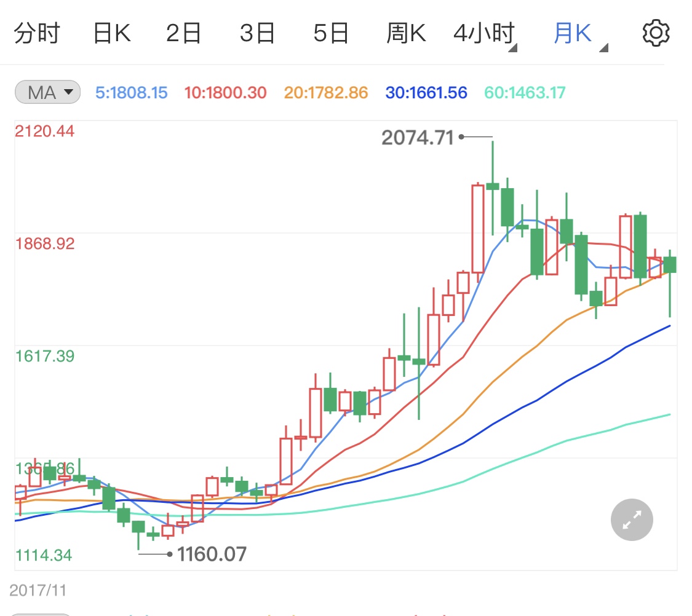Click the 2120.44 axis price label
Viewport: 692px width, 616px height.
[44, 131]
